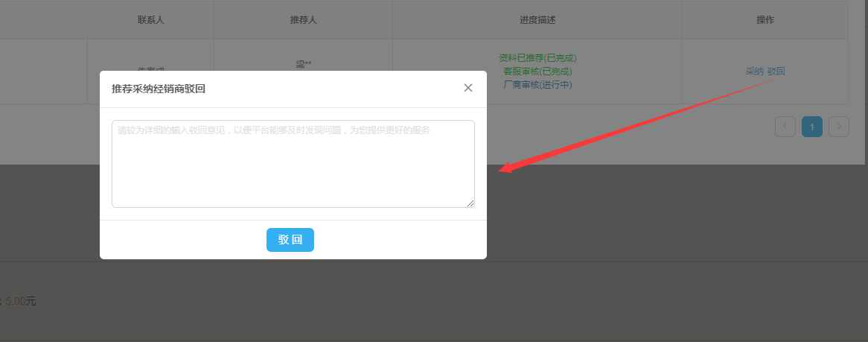Go to the previous page arrow

(x=785, y=127)
